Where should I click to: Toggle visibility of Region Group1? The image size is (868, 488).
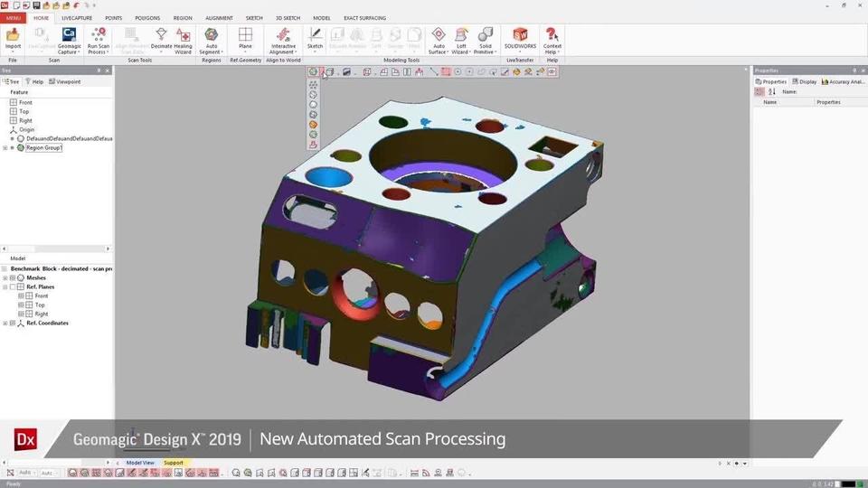coord(13,147)
